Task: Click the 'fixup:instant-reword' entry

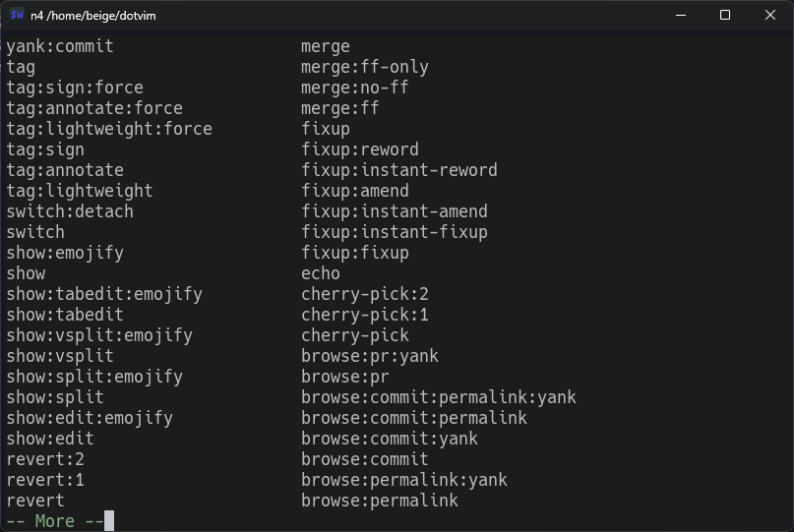Action: [x=399, y=170]
